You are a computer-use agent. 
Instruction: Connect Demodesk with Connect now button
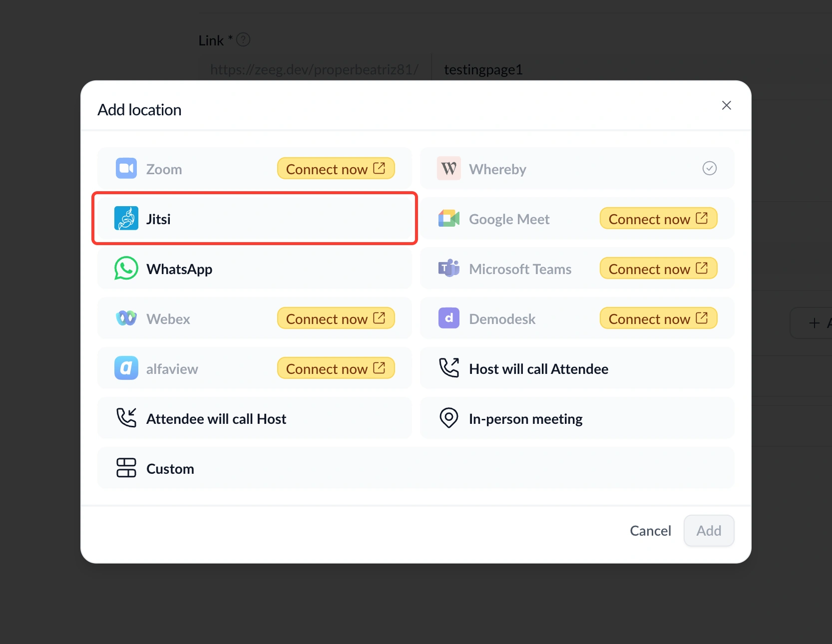point(659,319)
